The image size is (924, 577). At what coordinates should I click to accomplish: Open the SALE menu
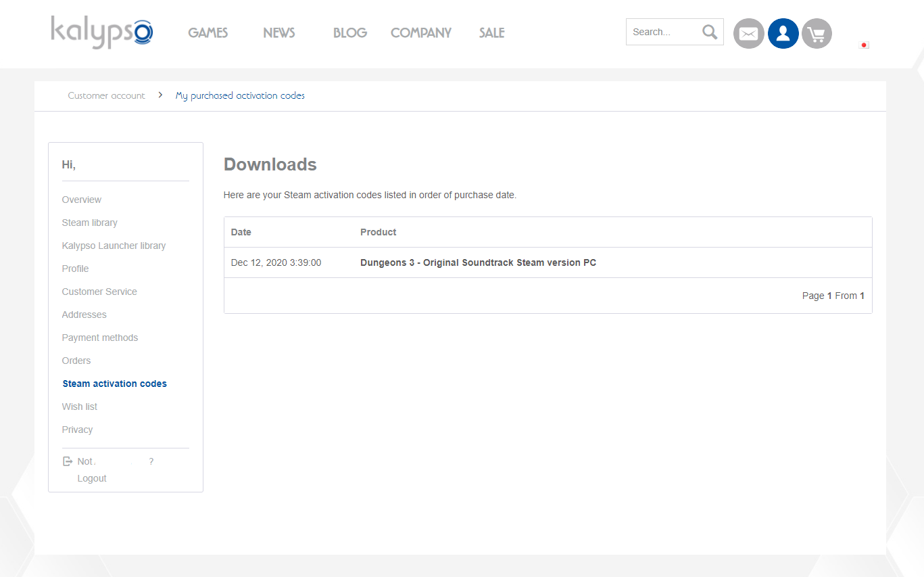[492, 32]
